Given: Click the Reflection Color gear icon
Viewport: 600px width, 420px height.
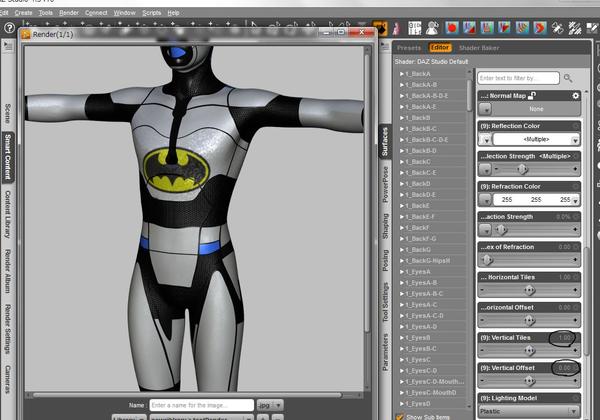Looking at the screenshot, I should pyautogui.click(x=576, y=126).
